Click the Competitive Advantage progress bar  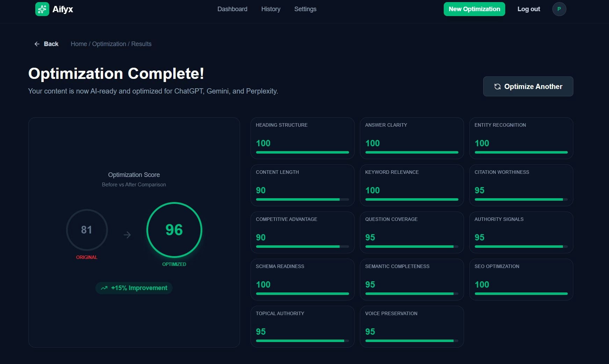pyautogui.click(x=303, y=247)
